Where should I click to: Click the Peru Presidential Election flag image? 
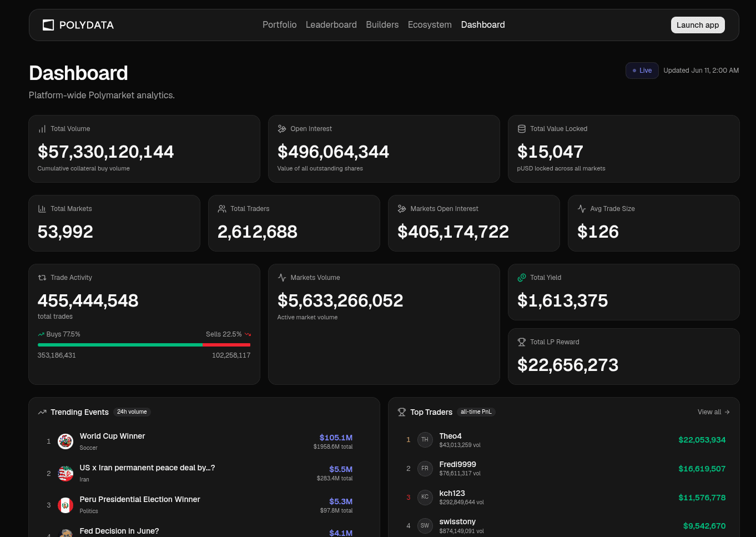click(x=65, y=505)
